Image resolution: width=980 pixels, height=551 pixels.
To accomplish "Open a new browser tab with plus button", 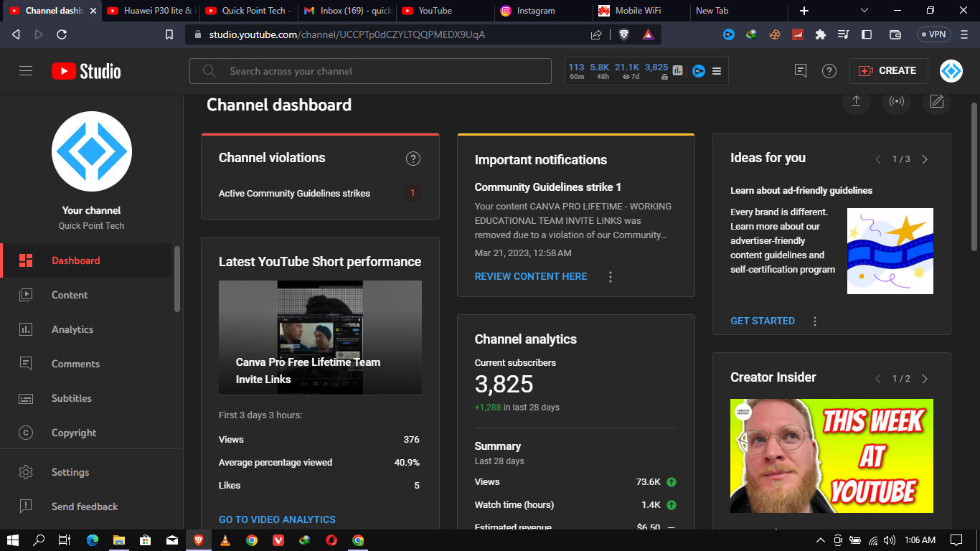I will click(x=804, y=11).
